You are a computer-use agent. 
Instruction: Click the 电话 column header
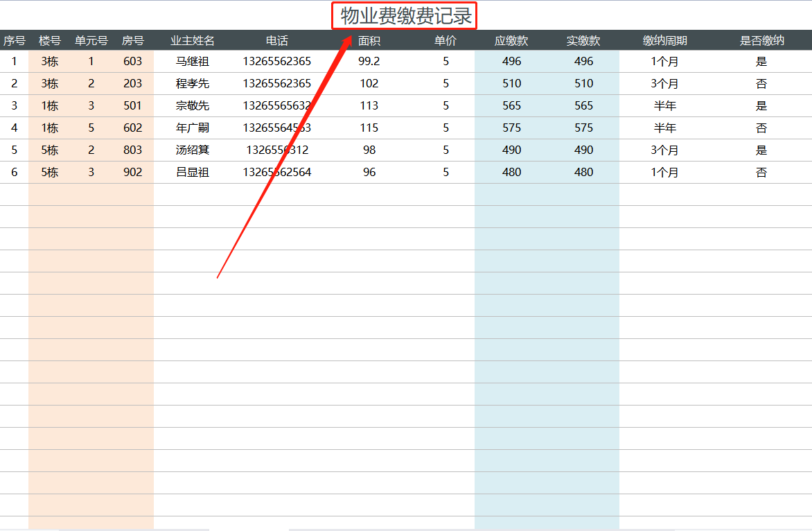click(x=276, y=40)
